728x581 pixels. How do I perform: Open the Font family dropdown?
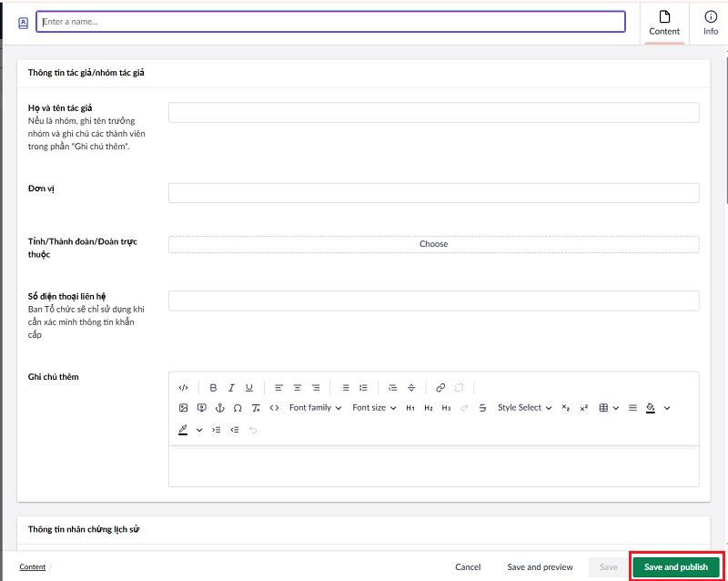click(315, 408)
